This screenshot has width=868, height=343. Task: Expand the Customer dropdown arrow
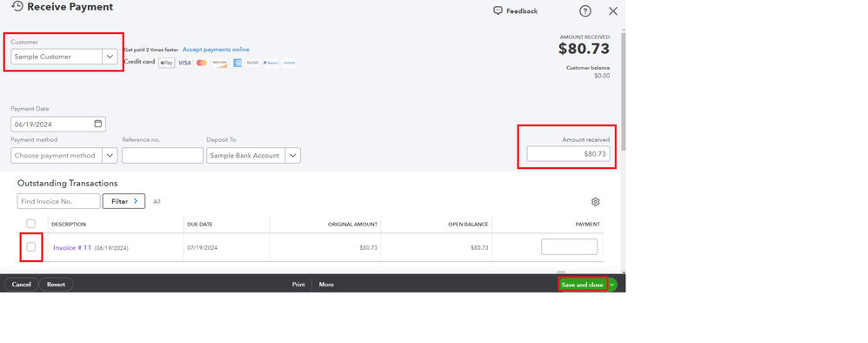(110, 57)
